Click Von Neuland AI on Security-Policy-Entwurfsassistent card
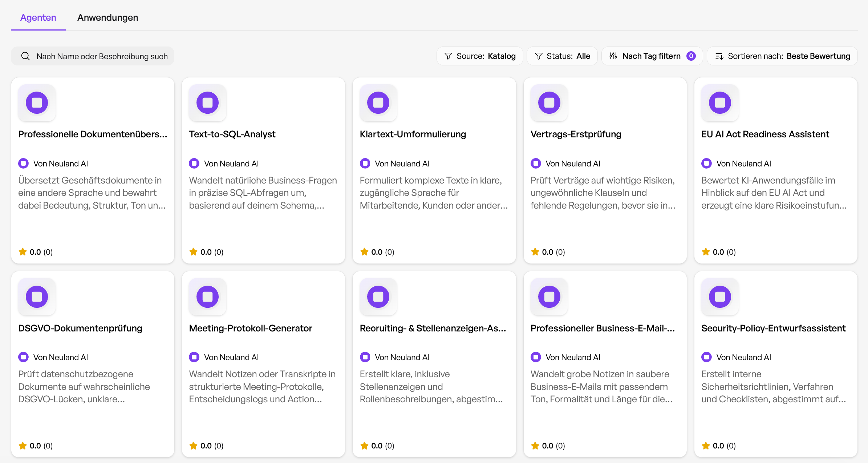Screen dimensions: 868x463 click(736, 357)
